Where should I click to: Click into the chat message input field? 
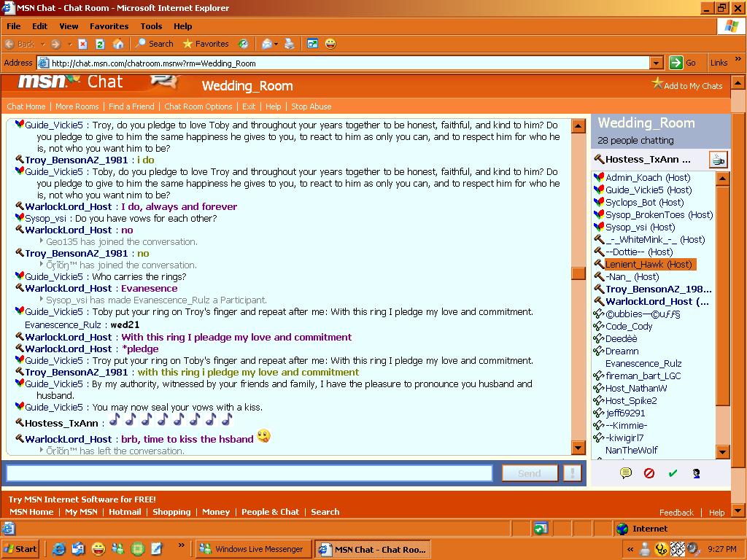[x=249, y=473]
